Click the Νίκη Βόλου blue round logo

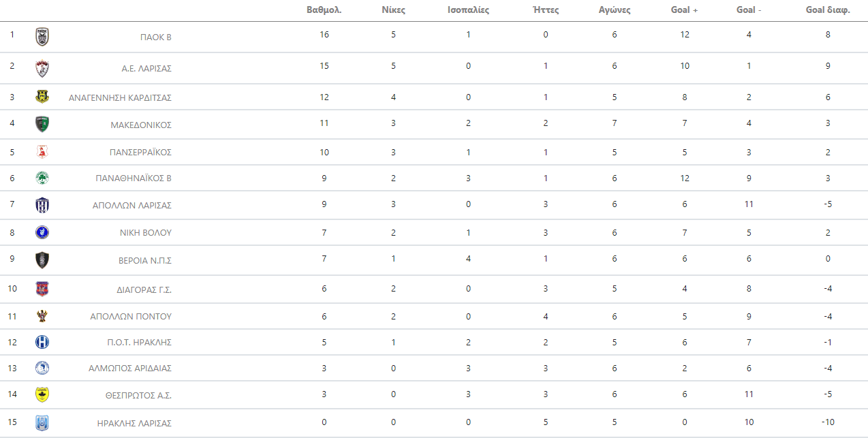42,232
